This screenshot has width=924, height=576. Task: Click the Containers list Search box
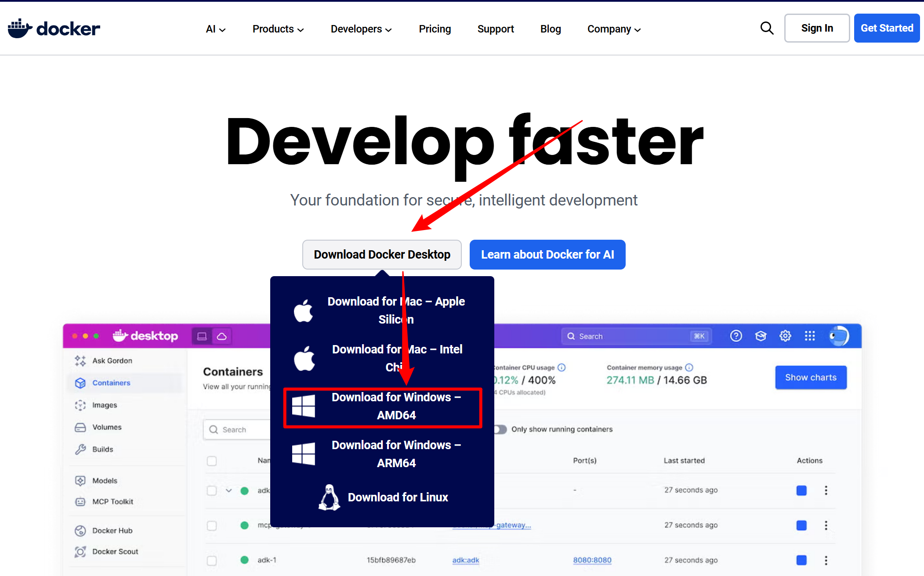pyautogui.click(x=237, y=429)
